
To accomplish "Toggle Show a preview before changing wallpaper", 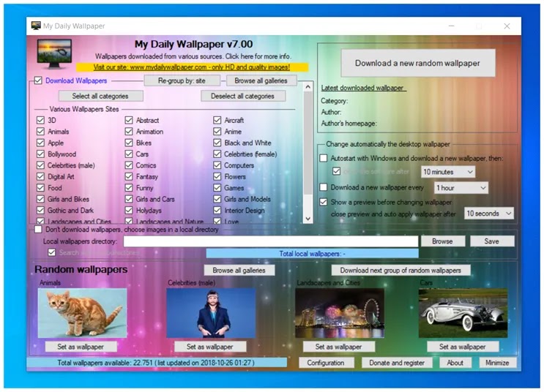I will 324,202.
